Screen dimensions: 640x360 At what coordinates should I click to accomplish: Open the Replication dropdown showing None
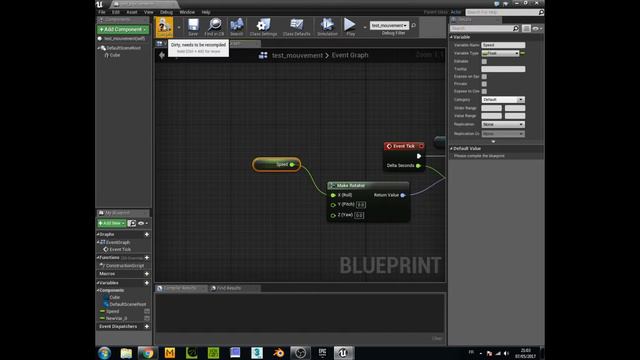point(503,124)
